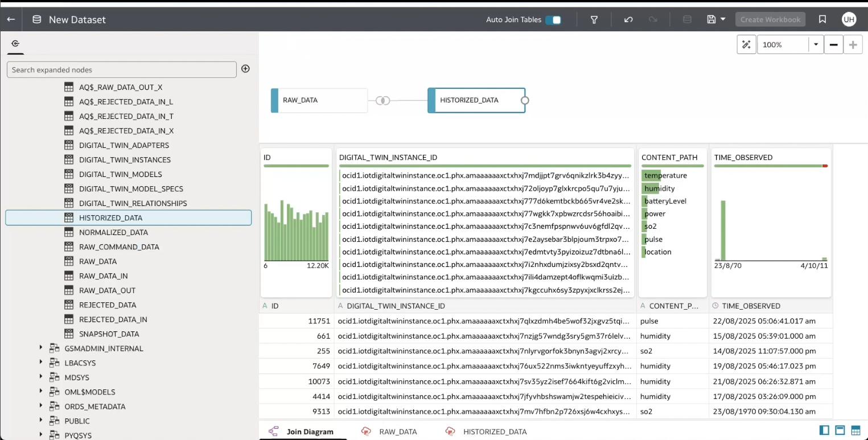
Task: Open the filter icon in the top toolbar
Action: [x=594, y=19]
